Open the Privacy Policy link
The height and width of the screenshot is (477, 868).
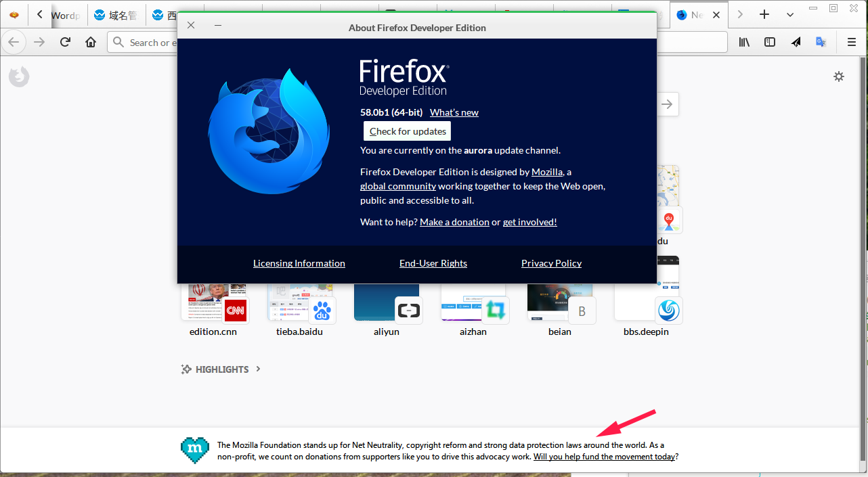tap(552, 263)
